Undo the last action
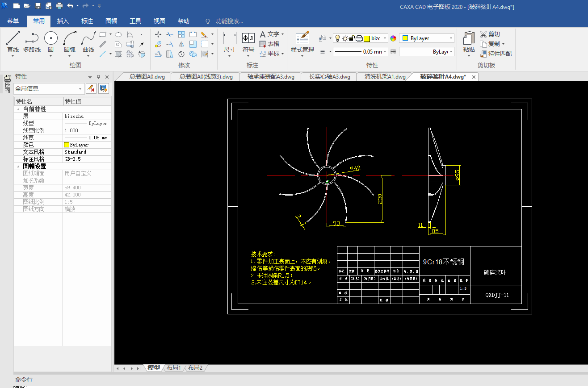Screen dimensions: 588x388 (70, 6)
